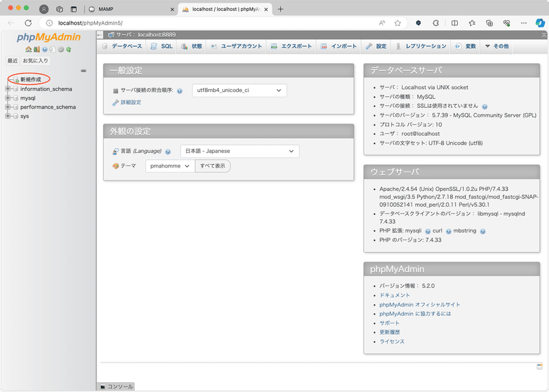This screenshot has width=549, height=392.
Task: Click the MySQL documentation page icon in sidebar
Action: click(53, 49)
